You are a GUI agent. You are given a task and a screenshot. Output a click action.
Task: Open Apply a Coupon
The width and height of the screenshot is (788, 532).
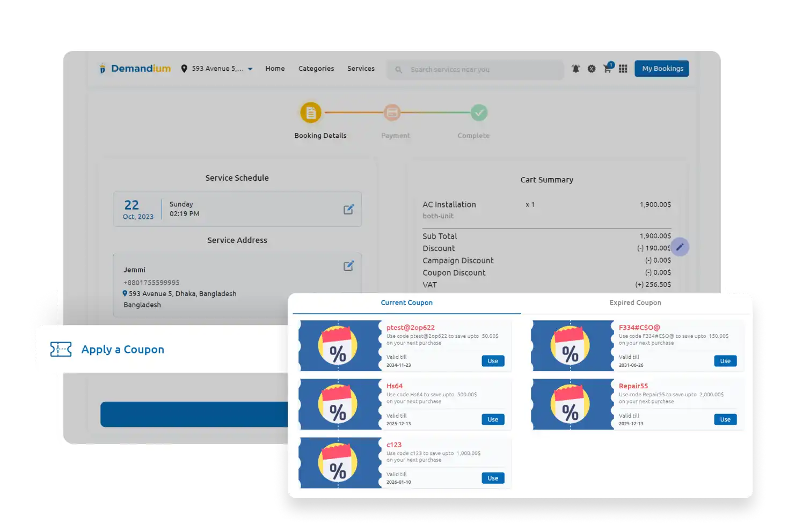point(122,350)
